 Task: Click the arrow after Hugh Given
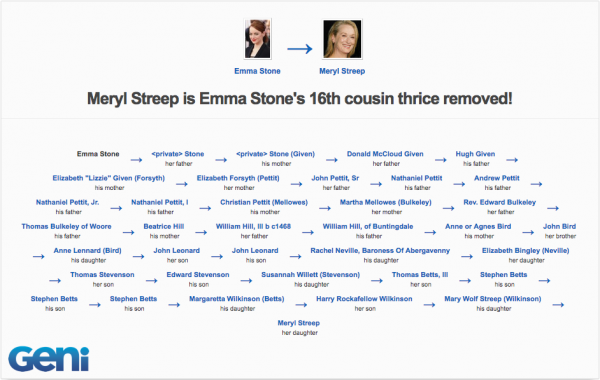click(x=512, y=160)
